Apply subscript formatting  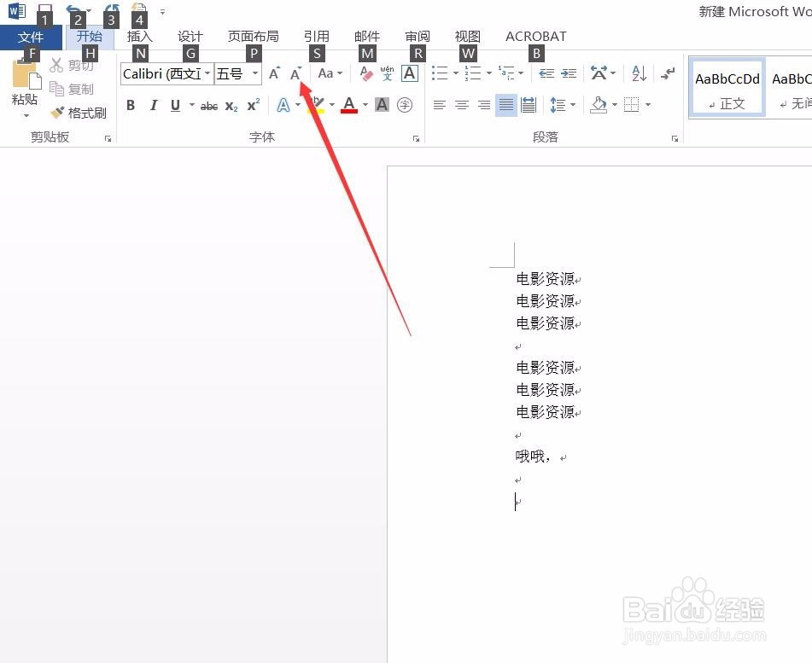pyautogui.click(x=230, y=105)
